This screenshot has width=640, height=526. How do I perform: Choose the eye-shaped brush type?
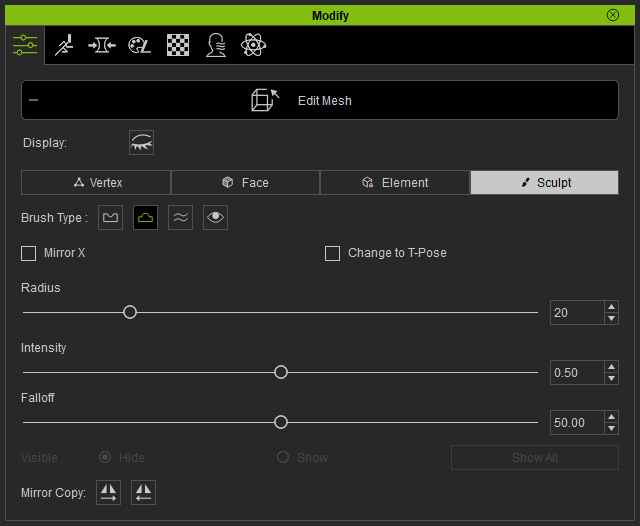[216, 218]
